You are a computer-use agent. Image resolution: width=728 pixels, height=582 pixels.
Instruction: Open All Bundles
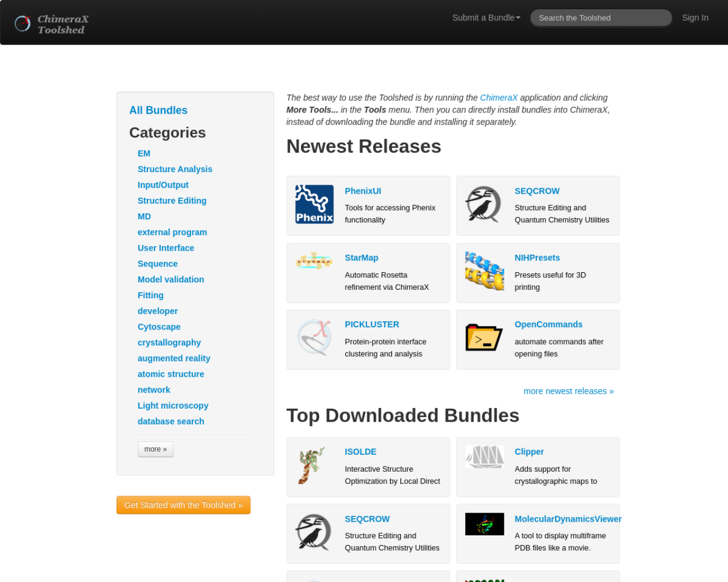pyautogui.click(x=158, y=110)
